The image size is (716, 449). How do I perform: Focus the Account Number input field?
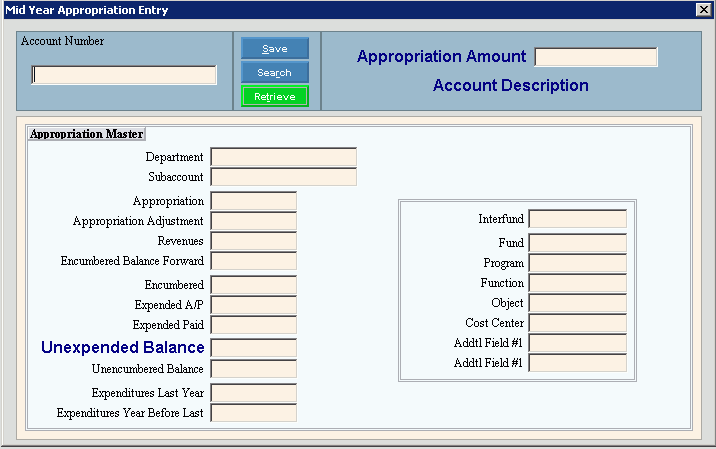click(x=124, y=75)
